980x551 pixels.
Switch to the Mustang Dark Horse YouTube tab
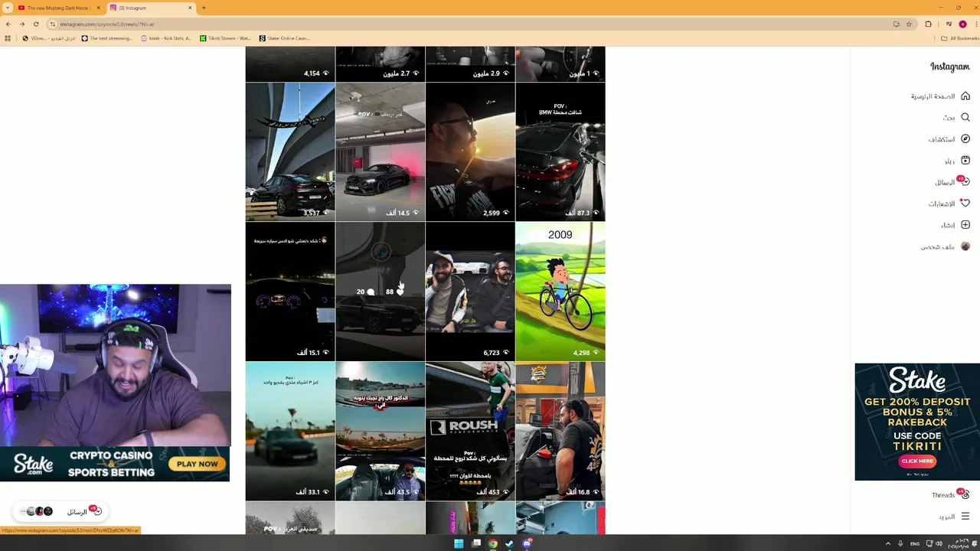(x=60, y=8)
